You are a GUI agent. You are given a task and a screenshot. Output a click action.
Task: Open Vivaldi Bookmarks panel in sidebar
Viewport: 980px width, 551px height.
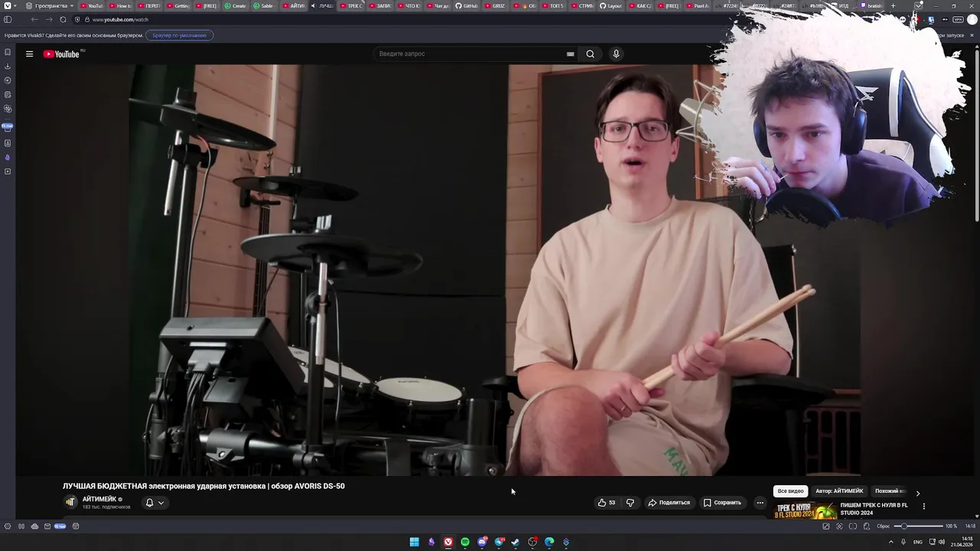pos(8,52)
